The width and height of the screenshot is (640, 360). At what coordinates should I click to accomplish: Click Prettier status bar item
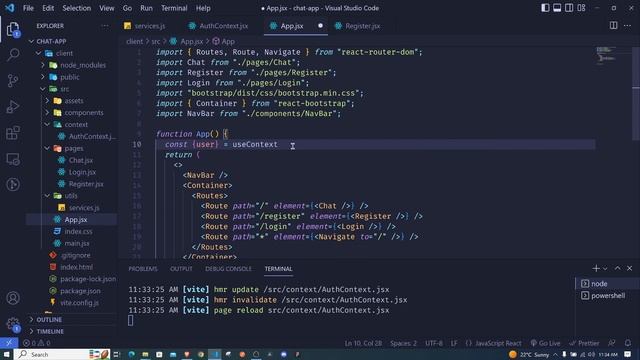coord(584,343)
